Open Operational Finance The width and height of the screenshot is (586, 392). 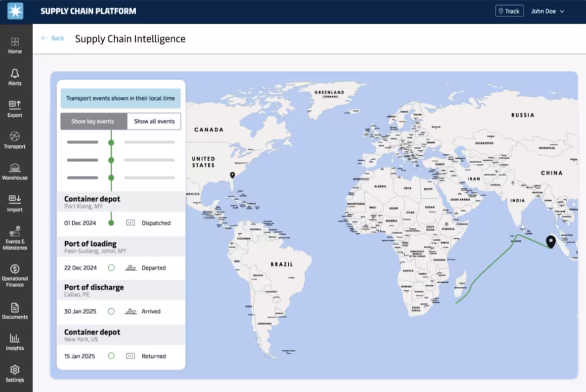(15, 274)
